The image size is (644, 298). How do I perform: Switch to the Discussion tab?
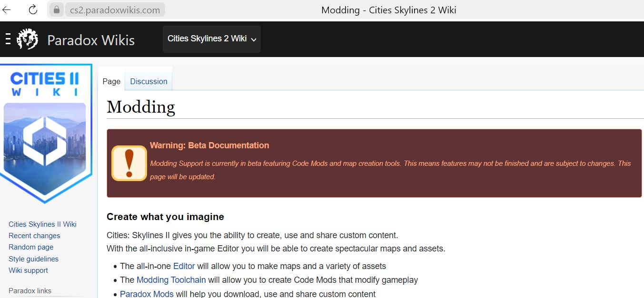click(149, 81)
